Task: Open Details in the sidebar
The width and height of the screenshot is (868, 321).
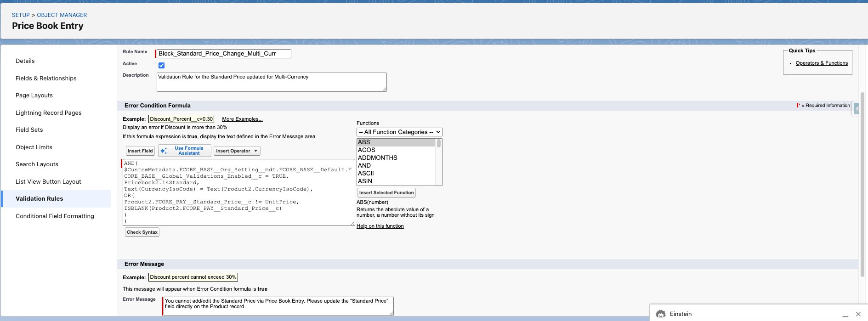Action: pos(25,61)
